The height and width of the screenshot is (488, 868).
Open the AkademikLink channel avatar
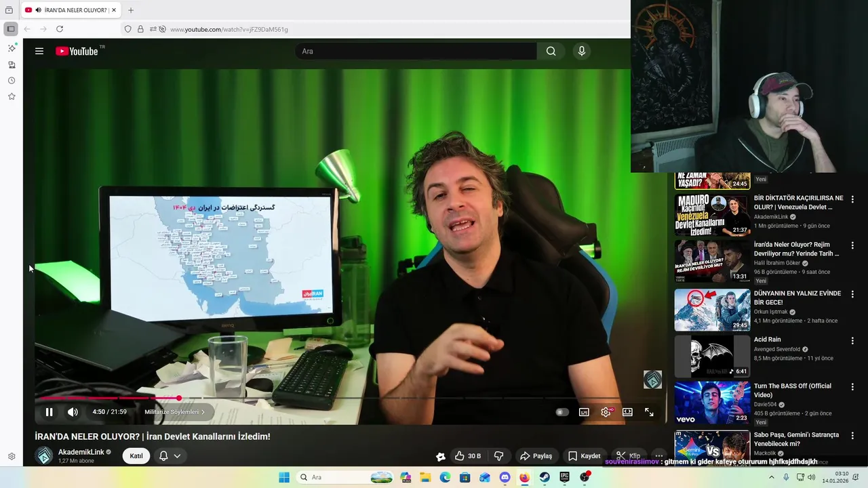click(x=44, y=455)
